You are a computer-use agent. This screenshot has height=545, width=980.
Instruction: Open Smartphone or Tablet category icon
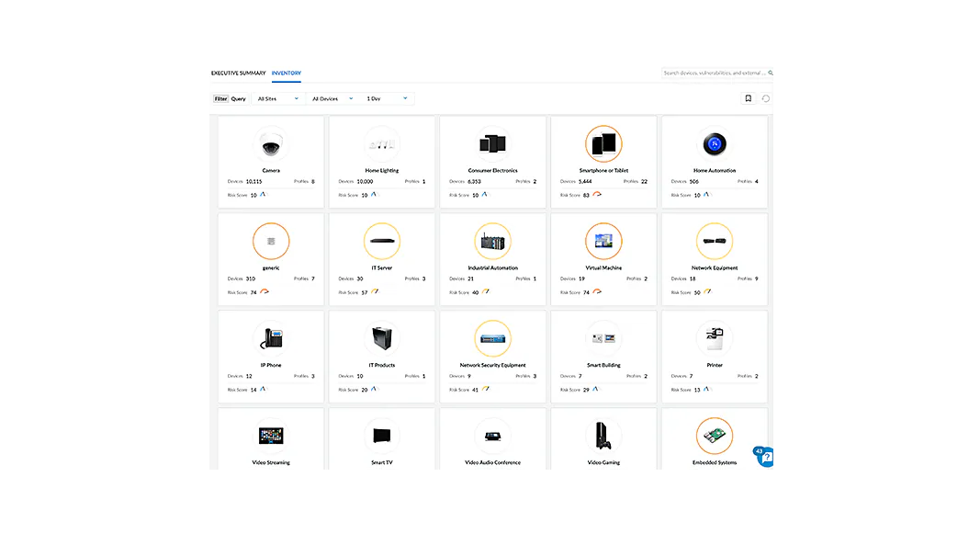[x=603, y=144]
